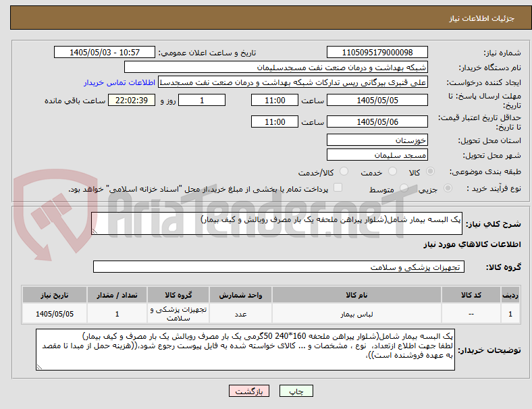Screen dimensions: 532x409
Task: Click the ساعت باقی مانده label
Action: (x=75, y=101)
